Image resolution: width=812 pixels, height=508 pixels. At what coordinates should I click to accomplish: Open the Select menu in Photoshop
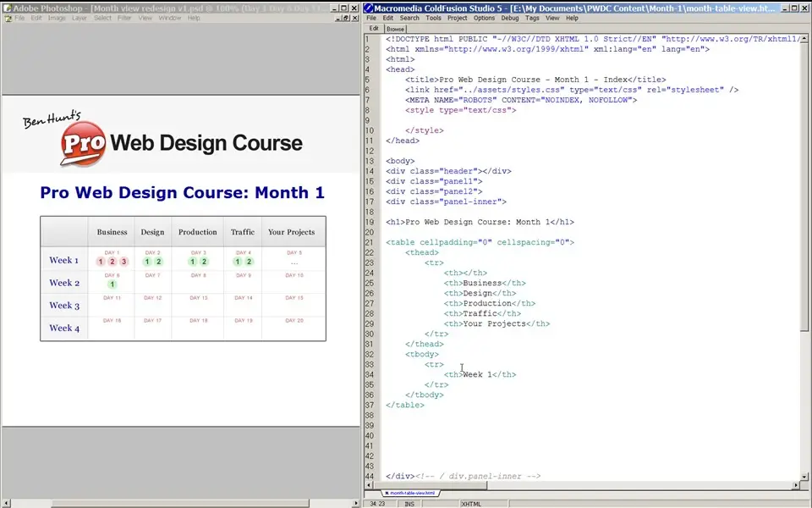[102, 18]
